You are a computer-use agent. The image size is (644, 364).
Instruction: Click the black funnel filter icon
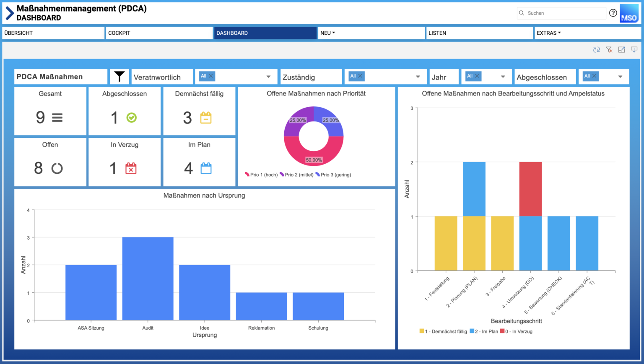(x=119, y=77)
